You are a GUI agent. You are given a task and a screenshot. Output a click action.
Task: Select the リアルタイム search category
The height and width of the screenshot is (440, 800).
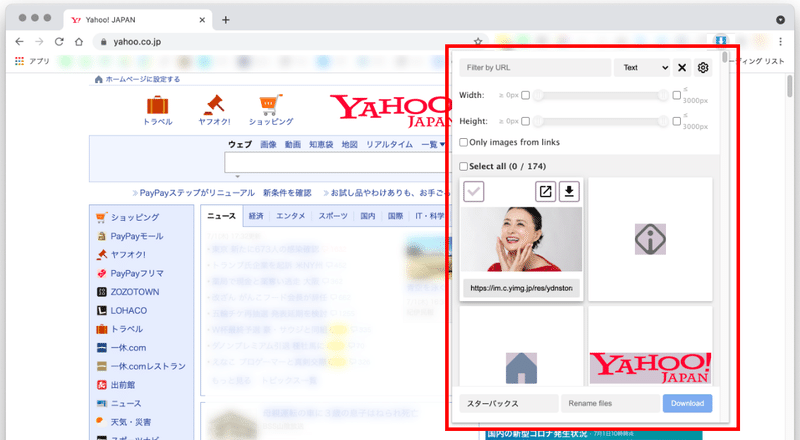[x=389, y=144]
